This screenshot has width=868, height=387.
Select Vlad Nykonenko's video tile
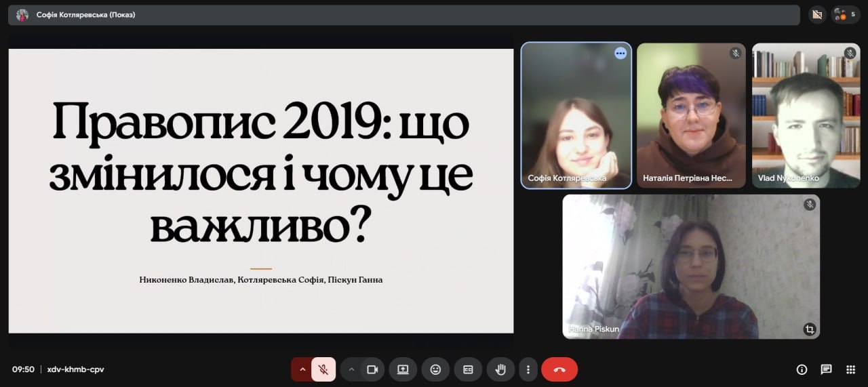click(806, 115)
